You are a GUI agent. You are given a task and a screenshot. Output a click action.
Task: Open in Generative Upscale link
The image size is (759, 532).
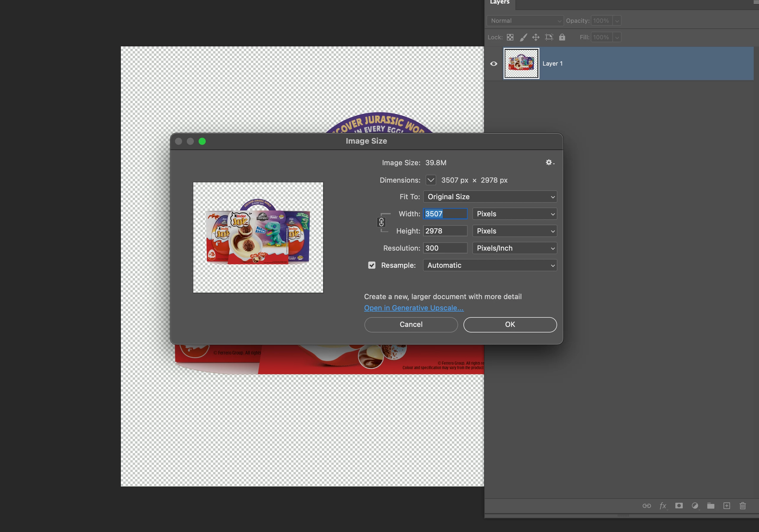413,308
